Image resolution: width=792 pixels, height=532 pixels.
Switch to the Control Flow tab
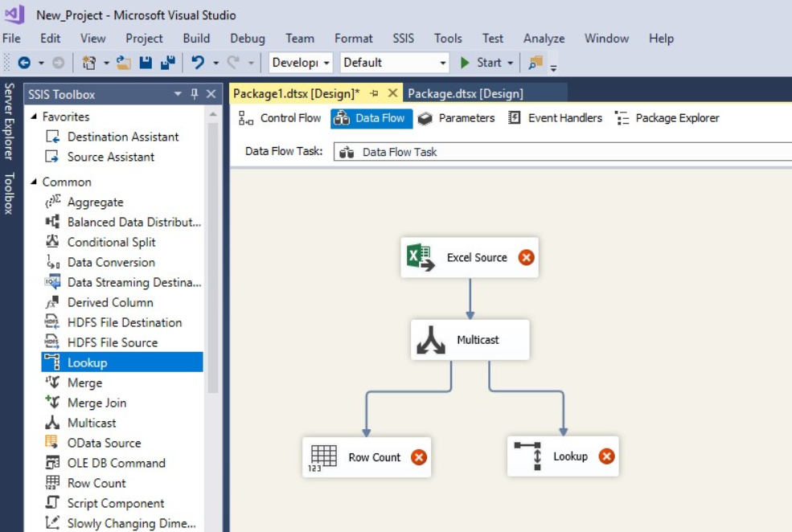click(x=281, y=118)
